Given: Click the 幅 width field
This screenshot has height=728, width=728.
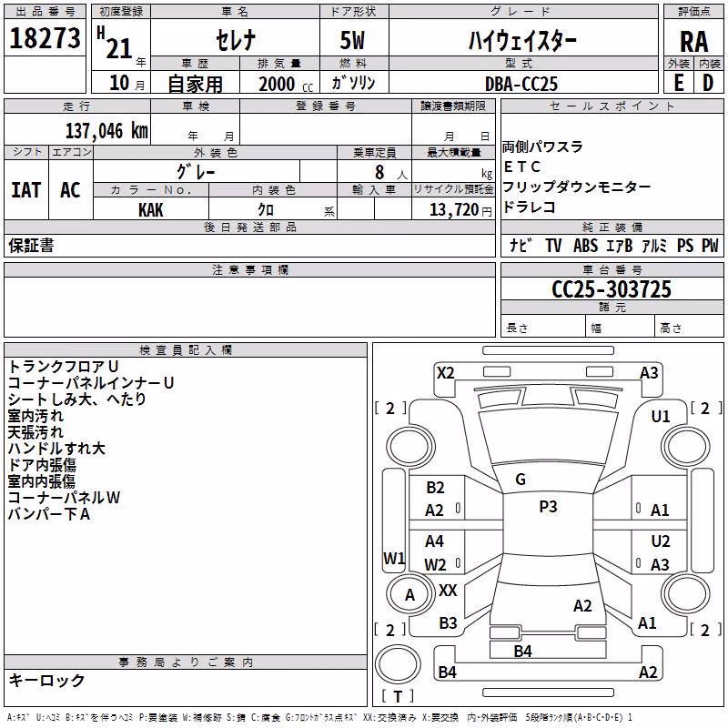Looking at the screenshot, I should (x=621, y=326).
